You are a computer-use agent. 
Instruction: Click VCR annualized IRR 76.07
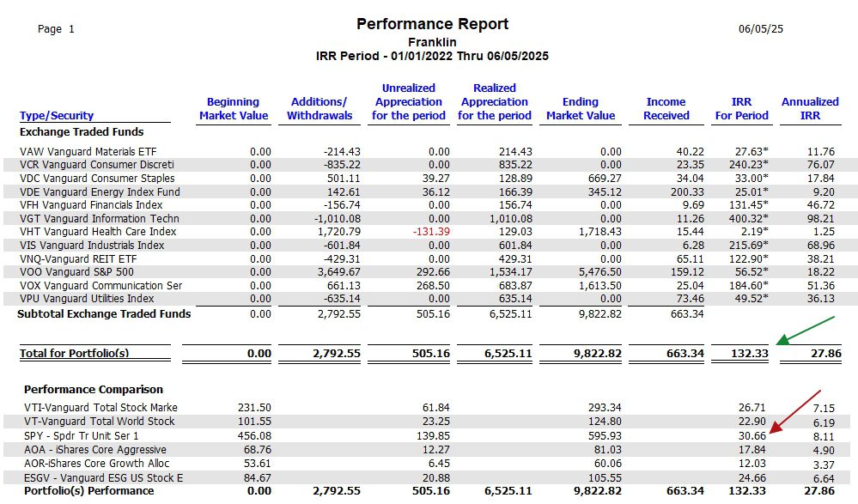pyautogui.click(x=821, y=165)
